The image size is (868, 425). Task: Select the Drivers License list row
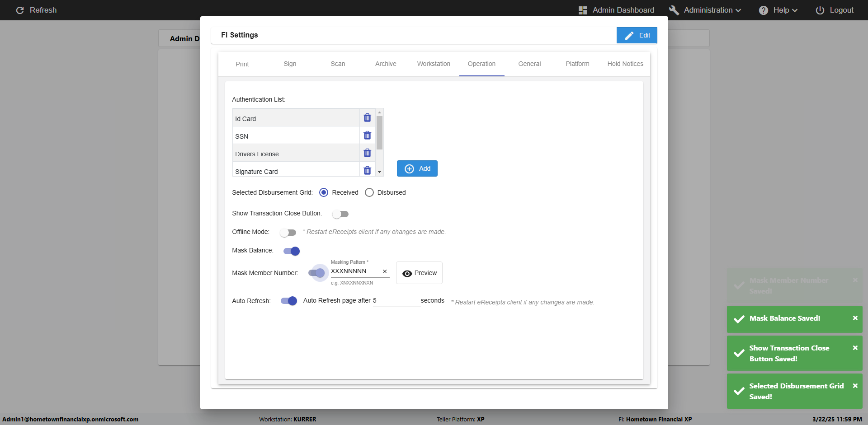[x=296, y=153]
